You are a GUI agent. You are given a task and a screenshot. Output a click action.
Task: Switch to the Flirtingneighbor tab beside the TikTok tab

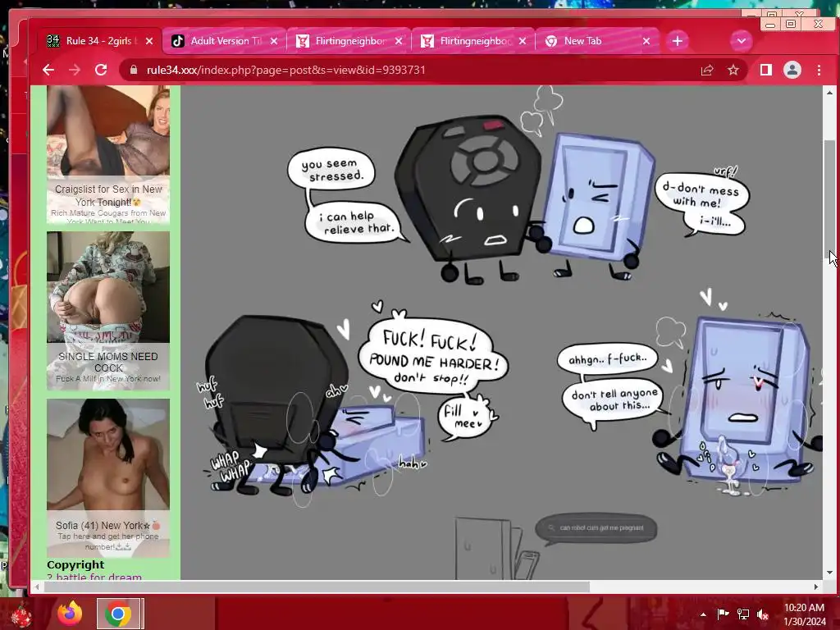(349, 41)
